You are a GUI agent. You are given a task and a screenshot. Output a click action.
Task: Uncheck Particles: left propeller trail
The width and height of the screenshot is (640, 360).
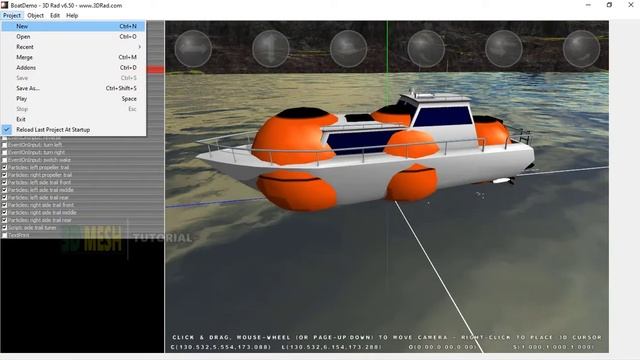4,167
